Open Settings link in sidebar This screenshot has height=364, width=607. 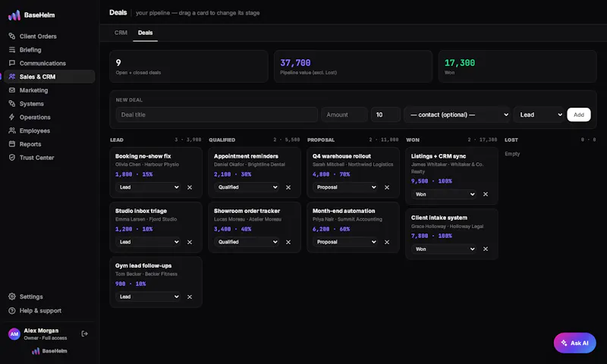coord(31,297)
